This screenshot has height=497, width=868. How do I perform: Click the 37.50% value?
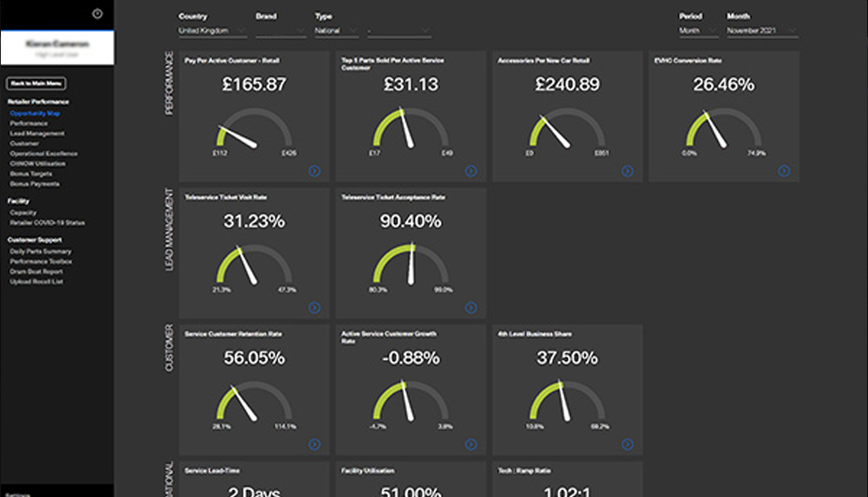(568, 358)
